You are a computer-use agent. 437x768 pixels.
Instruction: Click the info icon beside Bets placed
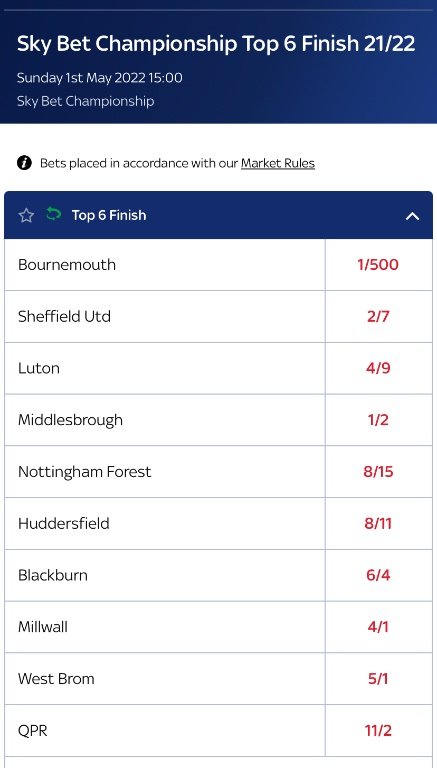pyautogui.click(x=24, y=163)
